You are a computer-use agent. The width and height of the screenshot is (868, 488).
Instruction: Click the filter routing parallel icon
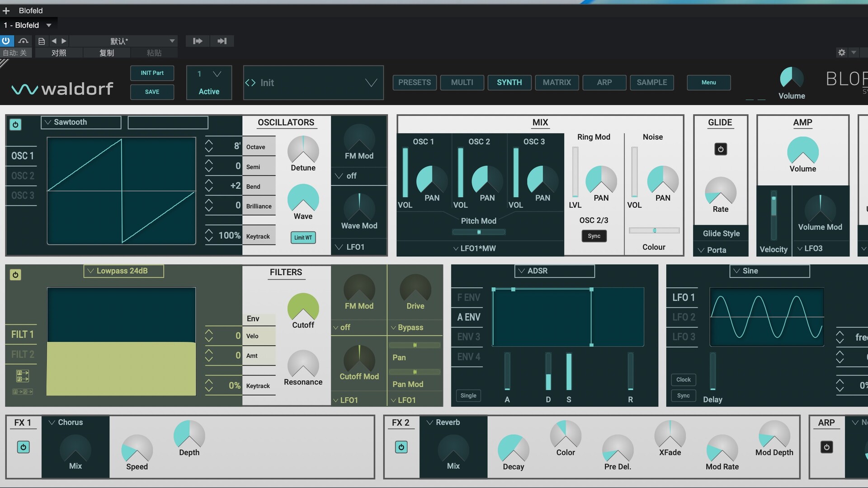[23, 376]
